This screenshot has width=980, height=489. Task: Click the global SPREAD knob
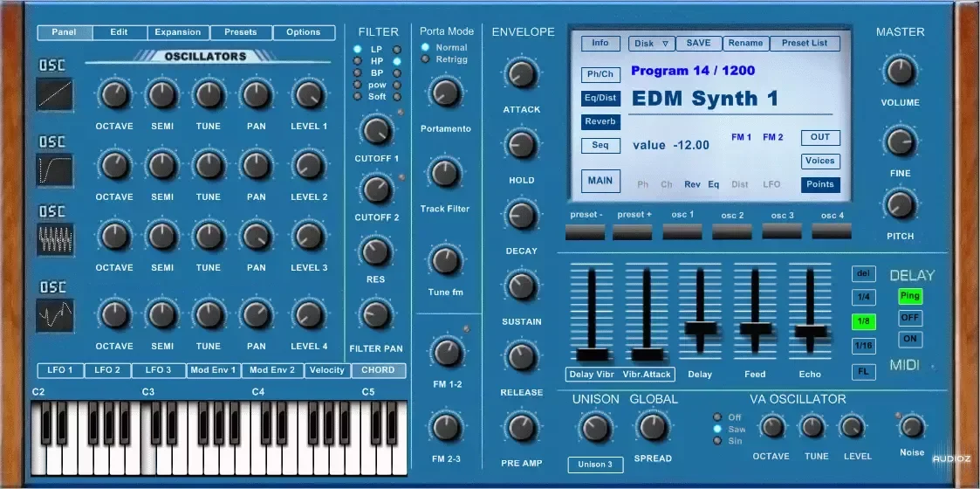click(653, 427)
